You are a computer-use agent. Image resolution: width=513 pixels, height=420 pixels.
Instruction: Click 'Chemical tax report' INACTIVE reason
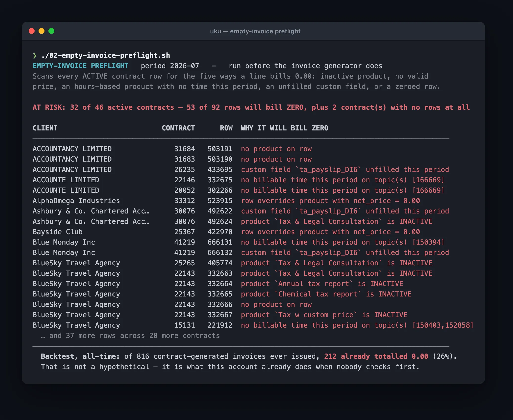[326, 294]
